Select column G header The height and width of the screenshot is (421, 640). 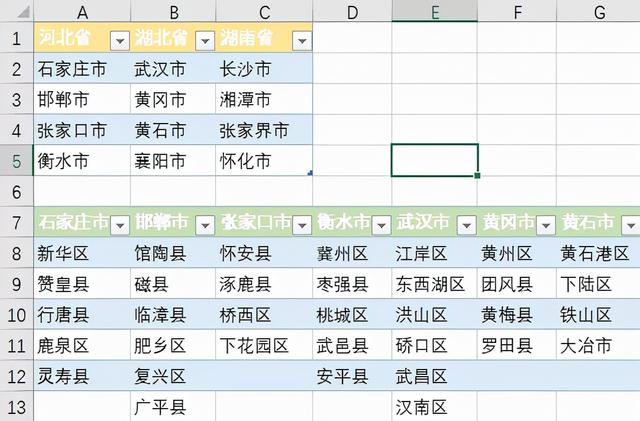[x=598, y=12]
